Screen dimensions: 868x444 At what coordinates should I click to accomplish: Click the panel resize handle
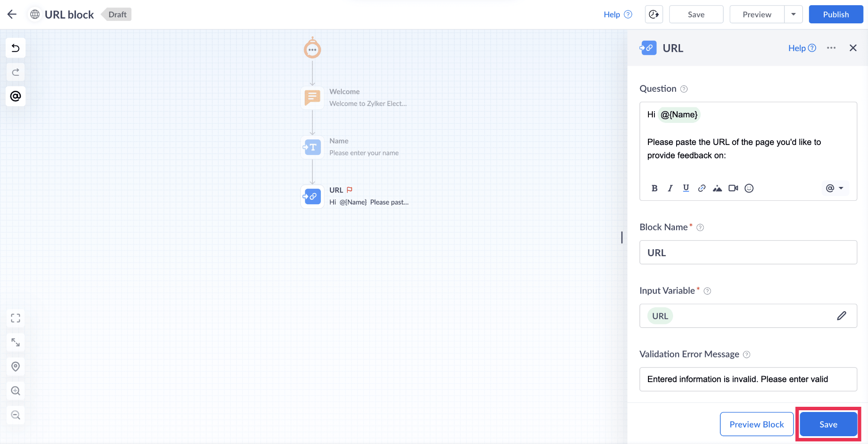click(x=622, y=237)
